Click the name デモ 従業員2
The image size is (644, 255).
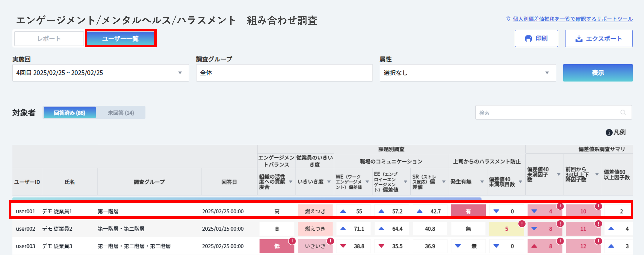tap(57, 229)
